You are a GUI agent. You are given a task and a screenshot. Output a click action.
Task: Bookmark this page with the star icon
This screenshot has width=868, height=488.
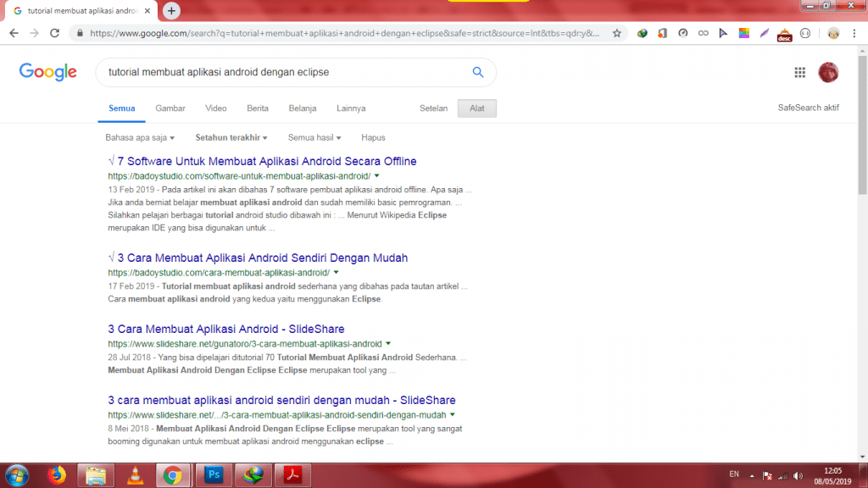tap(617, 33)
